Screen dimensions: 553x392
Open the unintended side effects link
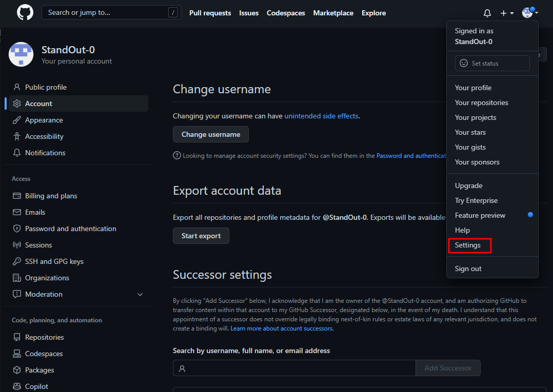[321, 116]
